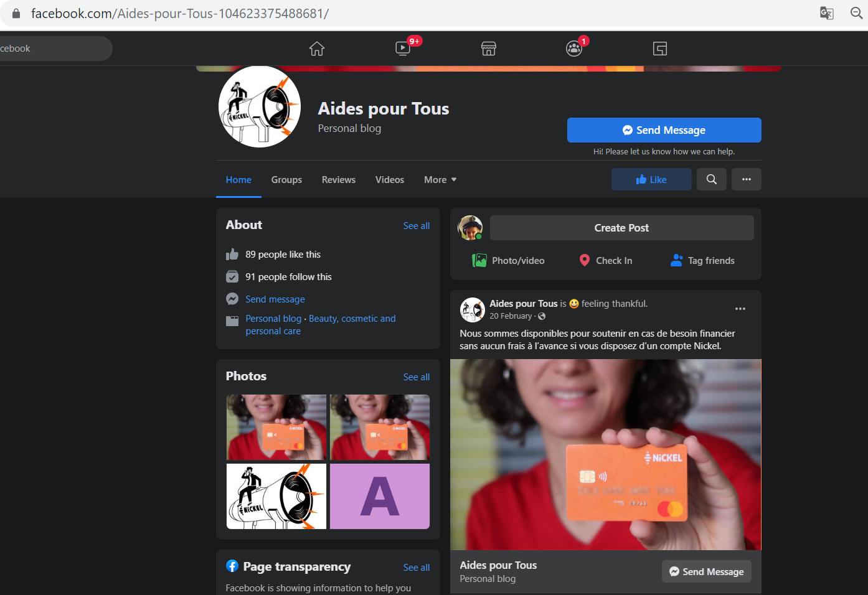Click the 89 people like this text

coord(283,255)
